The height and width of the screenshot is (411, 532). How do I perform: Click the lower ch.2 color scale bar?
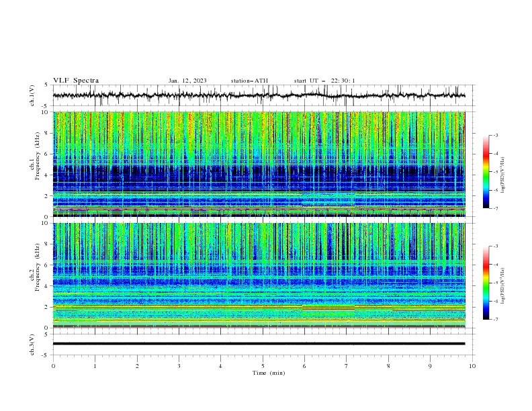pyautogui.click(x=486, y=283)
